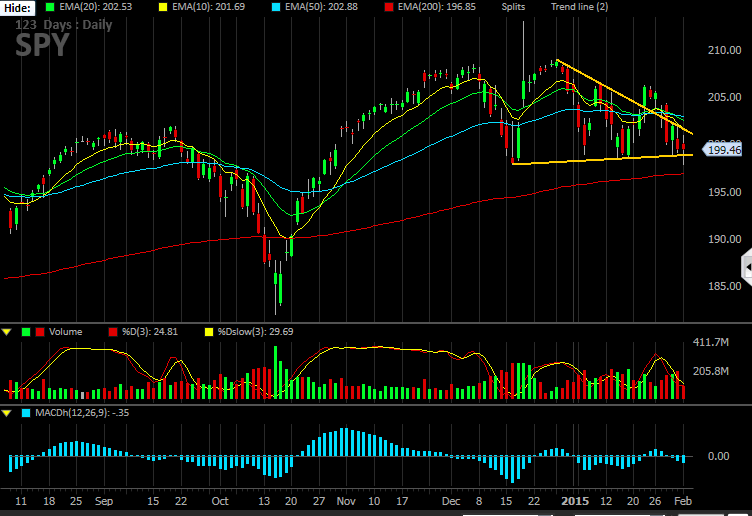
Task: Collapse the Volume panel with yellow triangle
Action: coord(7,332)
